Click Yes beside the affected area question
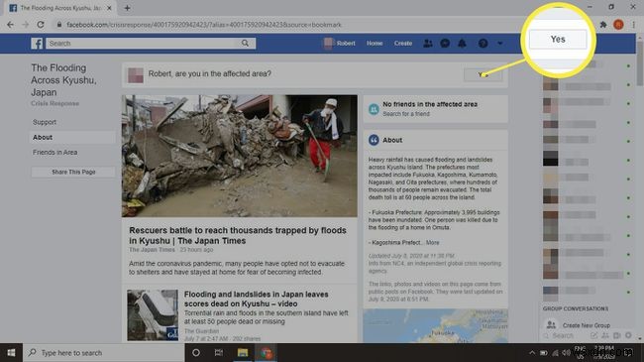 483,74
